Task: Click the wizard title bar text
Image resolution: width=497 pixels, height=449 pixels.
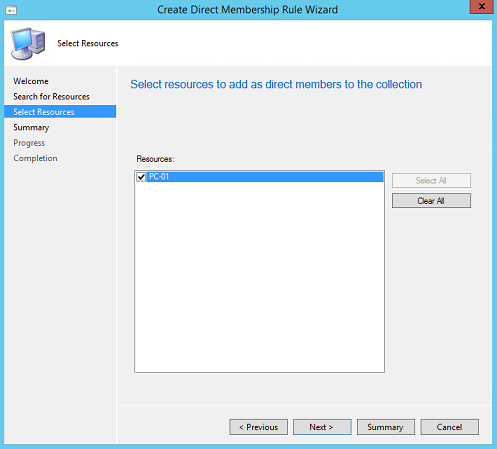Action: (247, 10)
